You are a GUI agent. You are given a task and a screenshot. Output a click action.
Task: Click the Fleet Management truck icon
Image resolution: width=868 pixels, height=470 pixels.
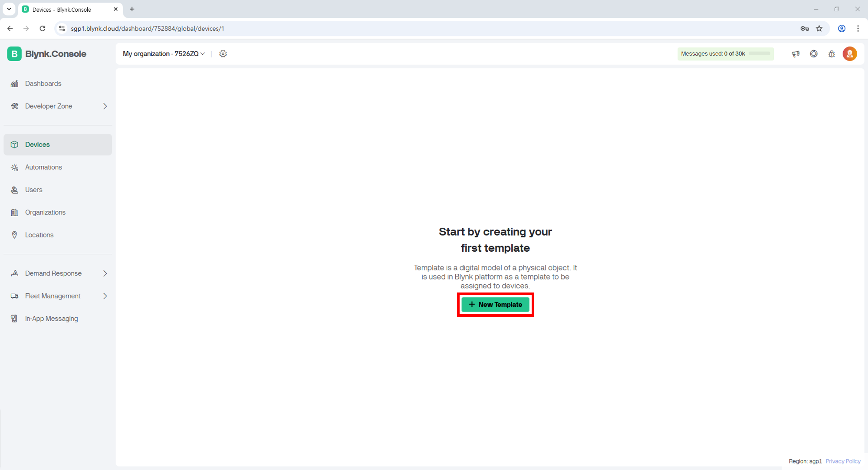(x=14, y=296)
